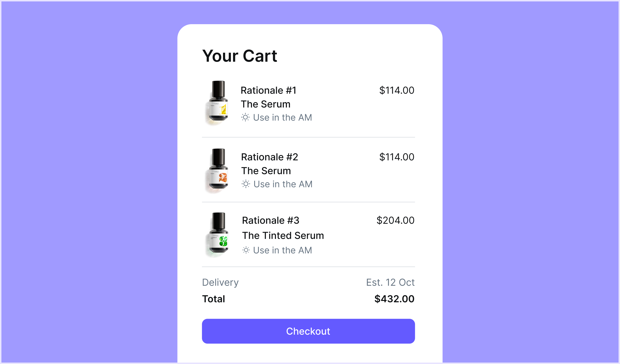Click the $114.00 price of Rationale #1
The image size is (620, 364).
(397, 90)
